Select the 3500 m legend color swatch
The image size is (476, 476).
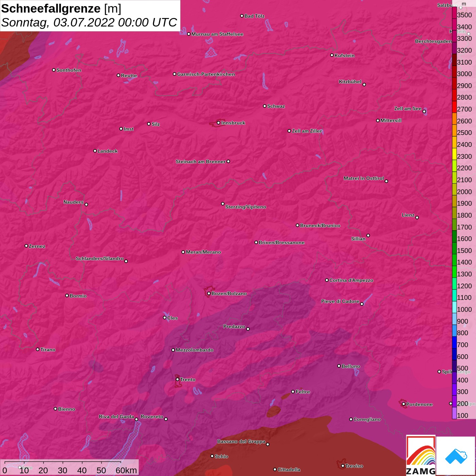tap(454, 13)
